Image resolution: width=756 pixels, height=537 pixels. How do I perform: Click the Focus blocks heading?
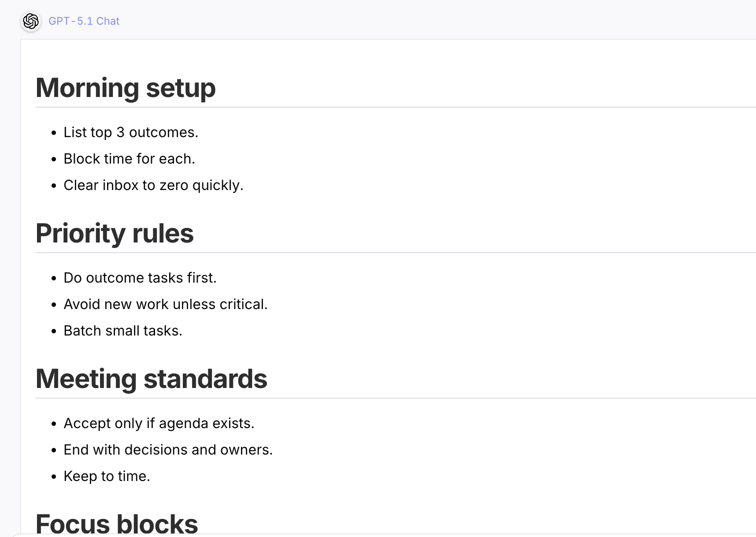tap(117, 524)
